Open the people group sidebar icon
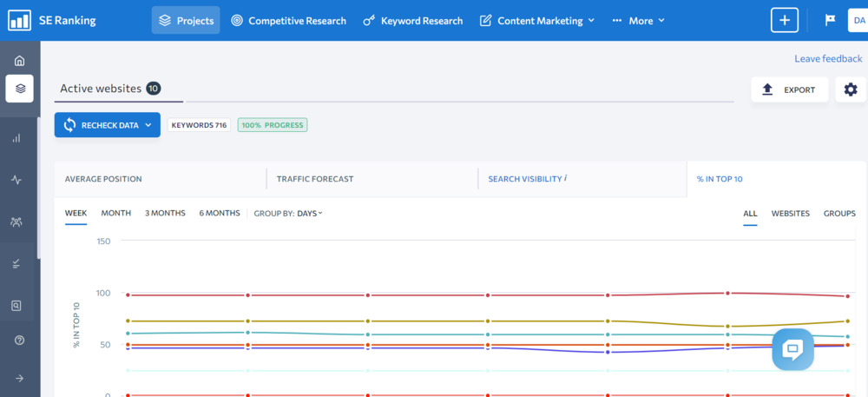 [16, 222]
